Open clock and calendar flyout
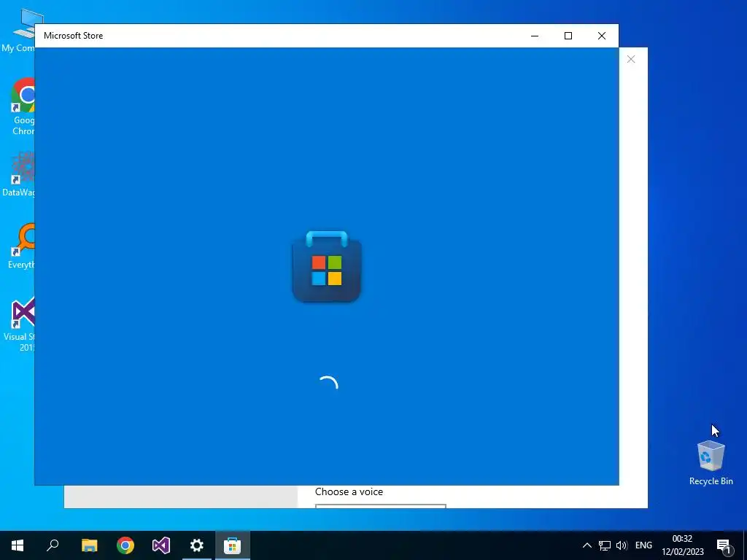 tap(682, 545)
